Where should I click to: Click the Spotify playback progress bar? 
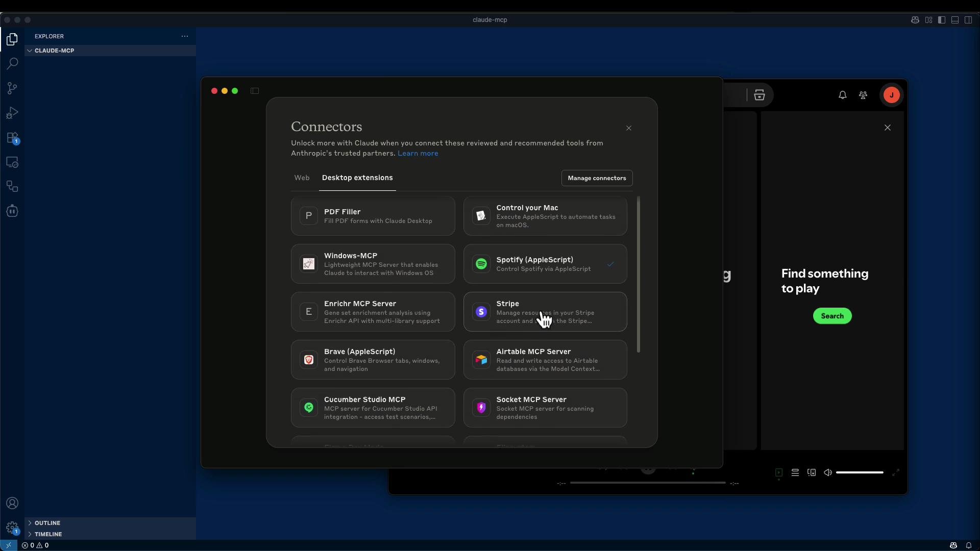pos(648,483)
